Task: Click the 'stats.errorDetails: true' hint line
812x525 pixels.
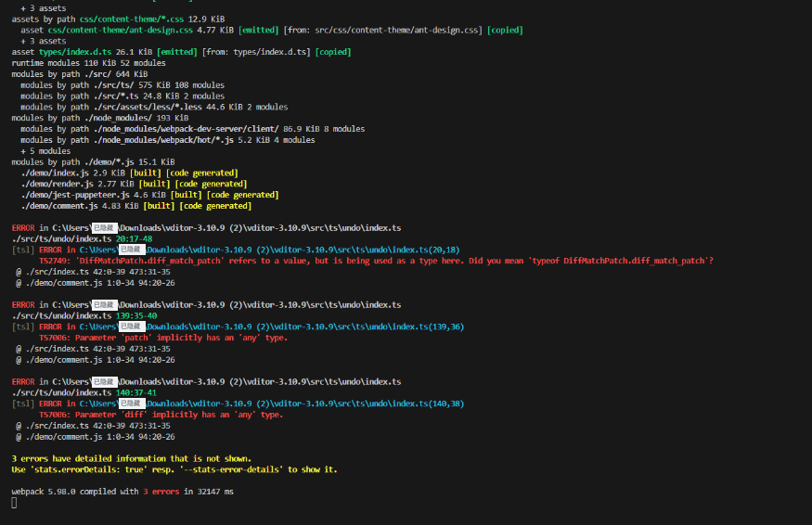Action: 174,469
